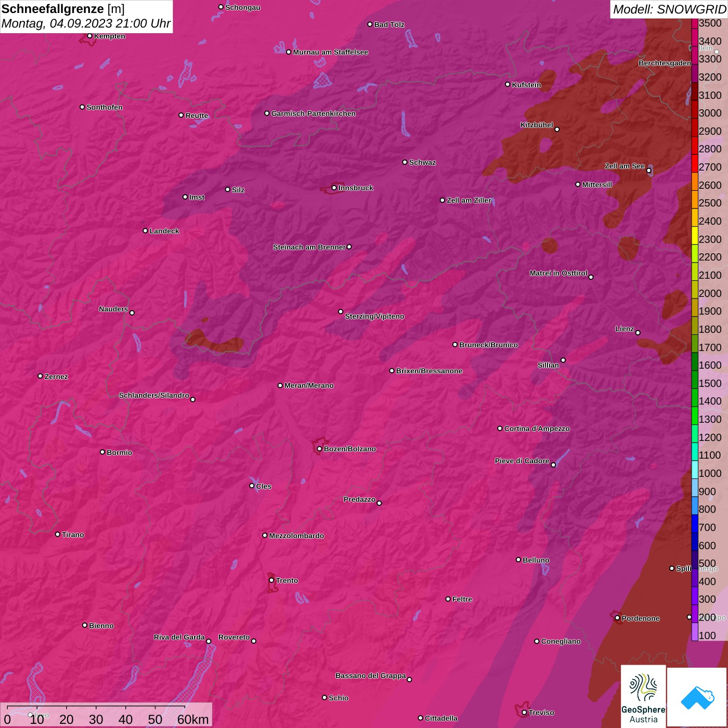The height and width of the screenshot is (728, 728).
Task: Click the 'Pieve di Cadore' label
Action: click(x=522, y=461)
